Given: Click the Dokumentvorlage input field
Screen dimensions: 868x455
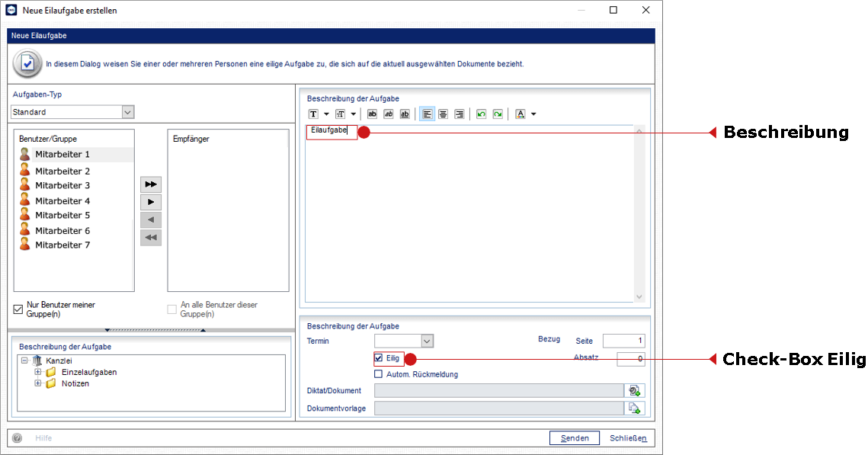Looking at the screenshot, I should click(x=499, y=409).
